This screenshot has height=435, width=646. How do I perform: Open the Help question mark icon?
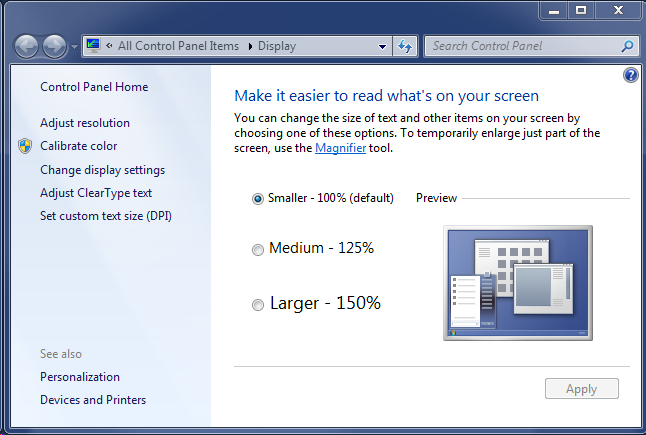coord(630,75)
